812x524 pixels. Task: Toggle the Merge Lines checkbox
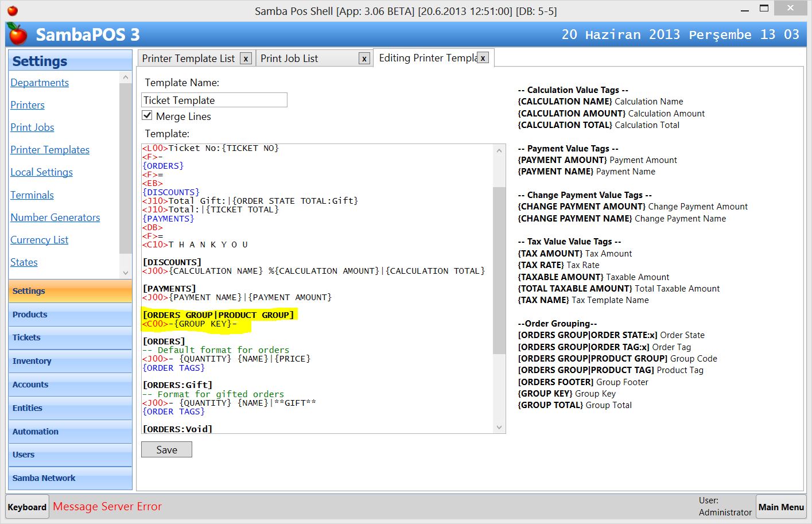[147, 116]
